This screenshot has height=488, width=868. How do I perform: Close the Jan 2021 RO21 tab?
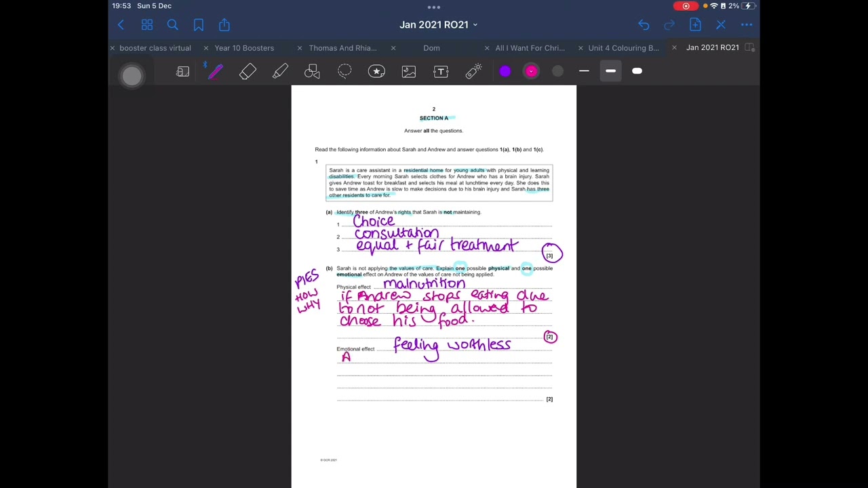point(674,48)
